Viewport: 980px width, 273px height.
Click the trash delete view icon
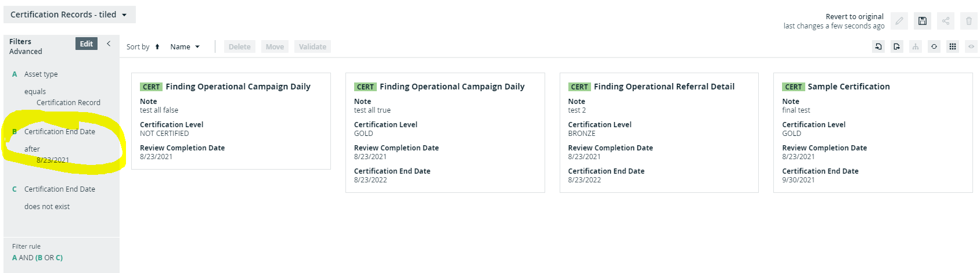(x=969, y=21)
